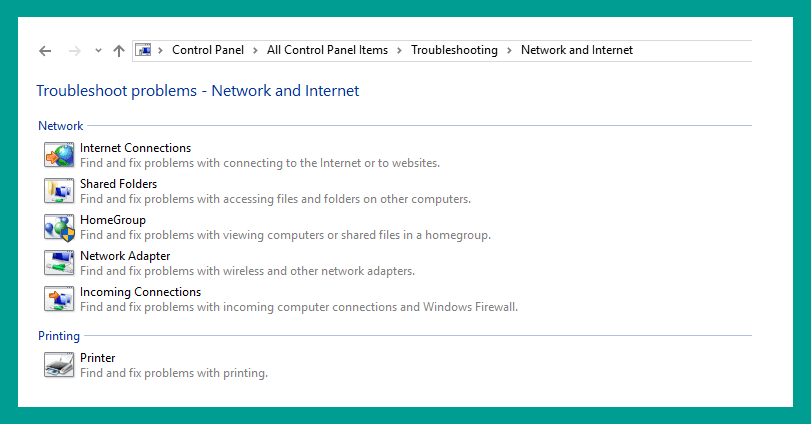Launch the Printer troubleshooter icon
811x424 pixels.
pos(59,365)
